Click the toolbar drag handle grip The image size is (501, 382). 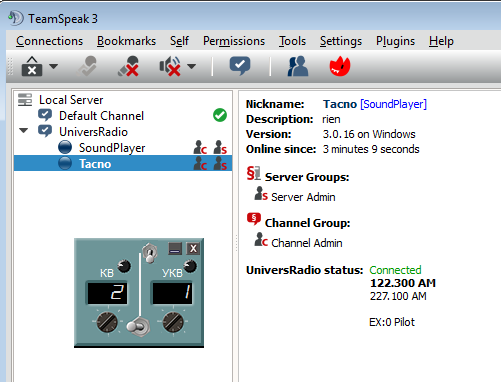(10, 66)
